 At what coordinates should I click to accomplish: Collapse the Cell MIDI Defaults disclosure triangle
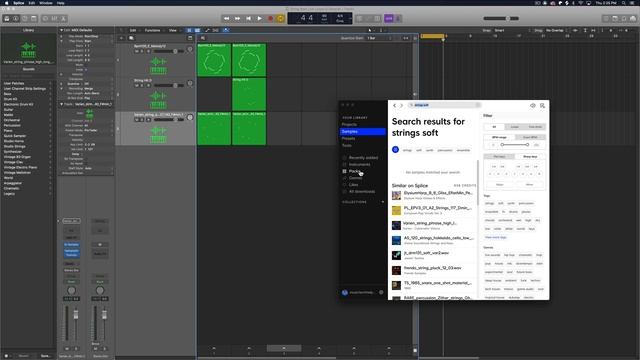(62, 30)
